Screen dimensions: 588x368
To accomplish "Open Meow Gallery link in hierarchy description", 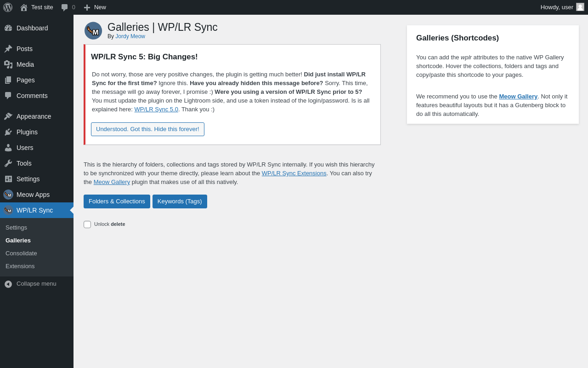I will tap(112, 182).
